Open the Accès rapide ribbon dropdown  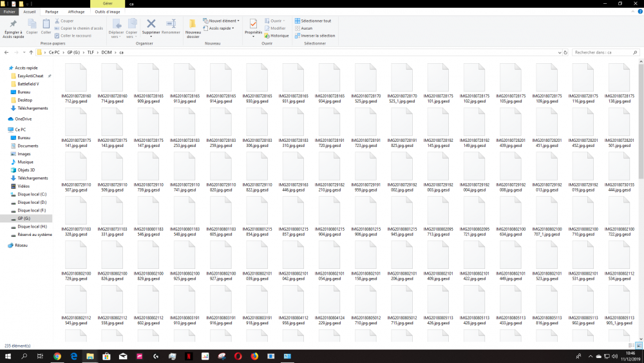221,28
